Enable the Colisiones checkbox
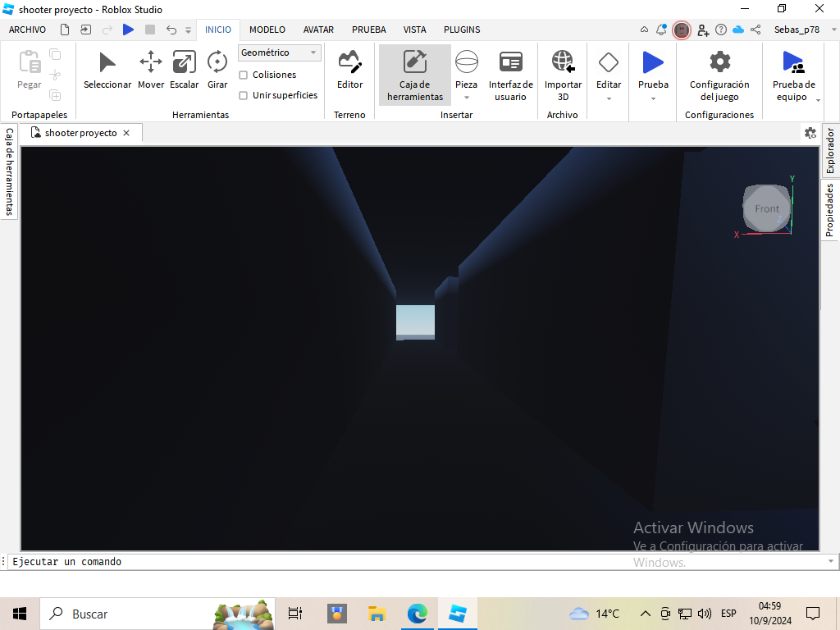840x630 pixels. click(244, 75)
